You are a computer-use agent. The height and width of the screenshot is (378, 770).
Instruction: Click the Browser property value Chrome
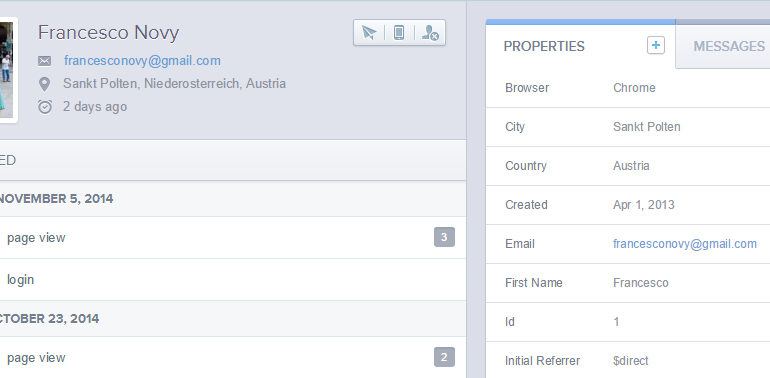pos(634,88)
